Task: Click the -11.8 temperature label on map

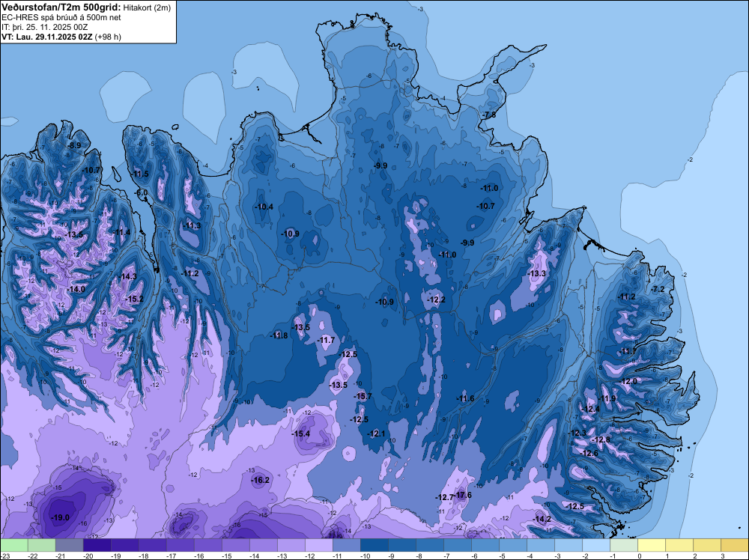Action: (279, 335)
